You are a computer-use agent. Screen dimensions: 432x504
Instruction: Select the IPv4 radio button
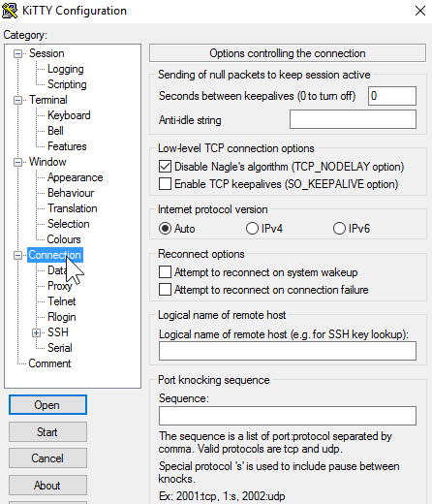coord(252,229)
